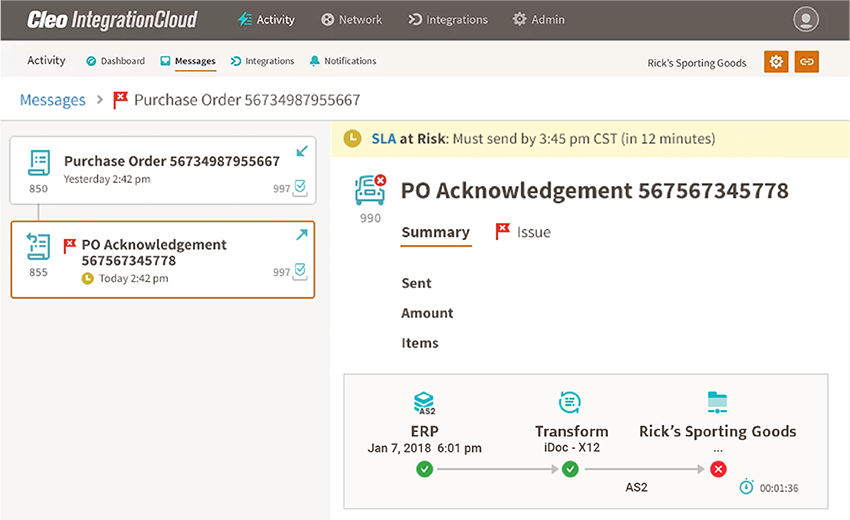Viewport: 850px width, 520px height.
Task: Click the Admin gear icon in top bar
Action: [519, 20]
